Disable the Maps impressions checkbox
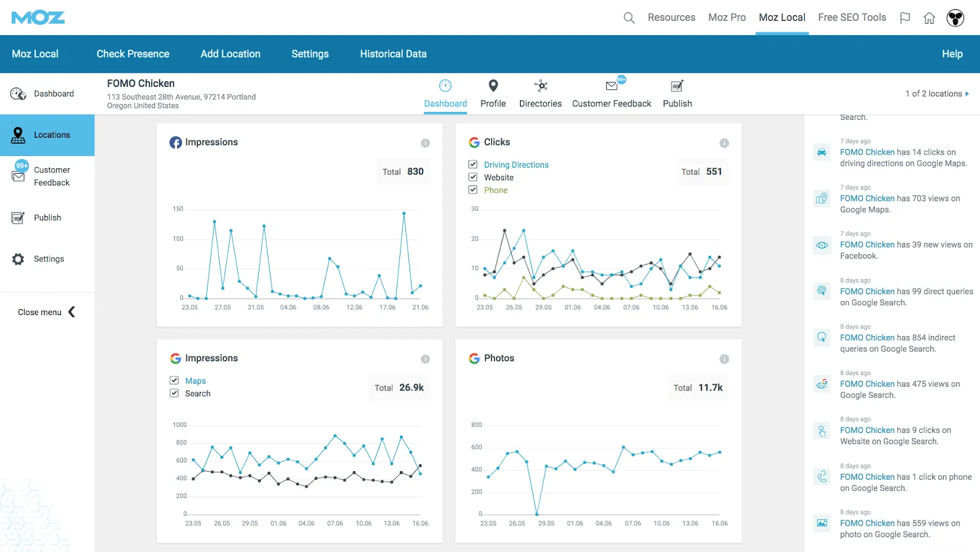980x552 pixels. pyautogui.click(x=175, y=381)
